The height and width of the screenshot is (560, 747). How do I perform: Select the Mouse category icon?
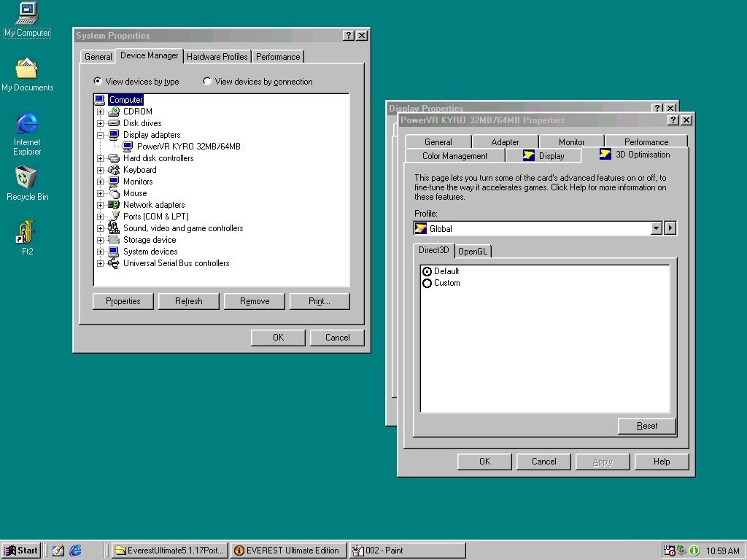[113, 193]
